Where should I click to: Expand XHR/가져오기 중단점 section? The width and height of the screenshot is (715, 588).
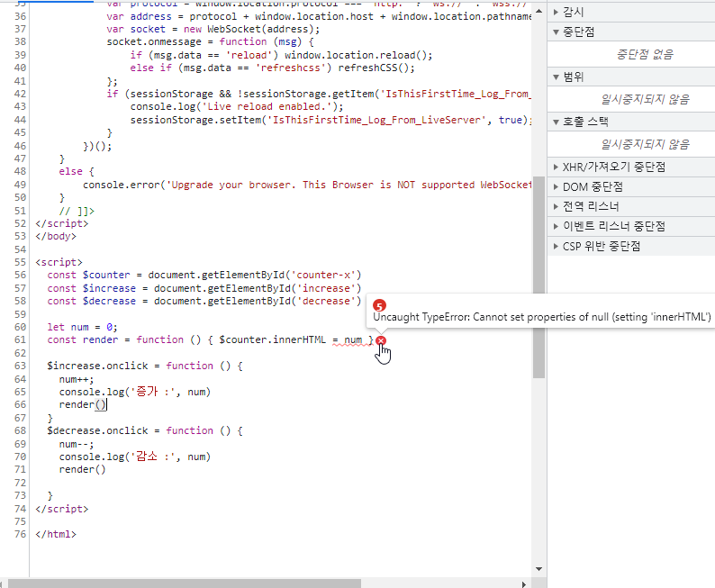click(556, 167)
